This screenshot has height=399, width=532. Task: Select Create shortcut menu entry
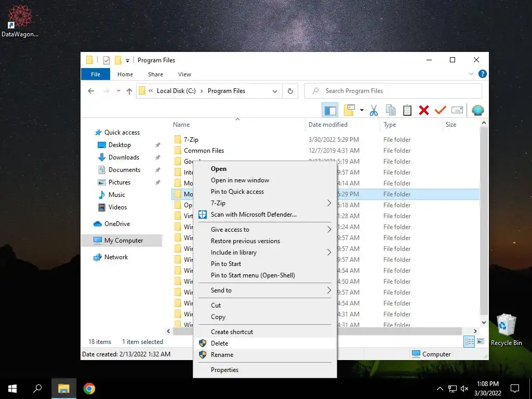[x=232, y=332]
